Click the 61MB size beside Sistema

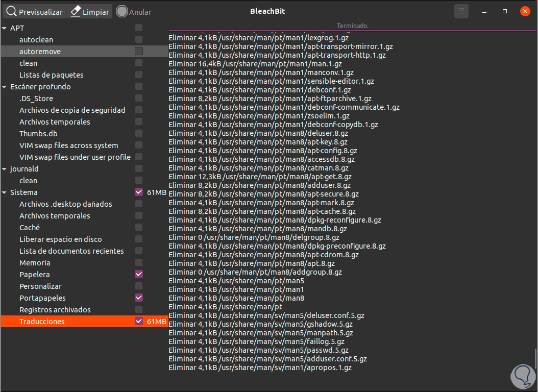tap(157, 192)
